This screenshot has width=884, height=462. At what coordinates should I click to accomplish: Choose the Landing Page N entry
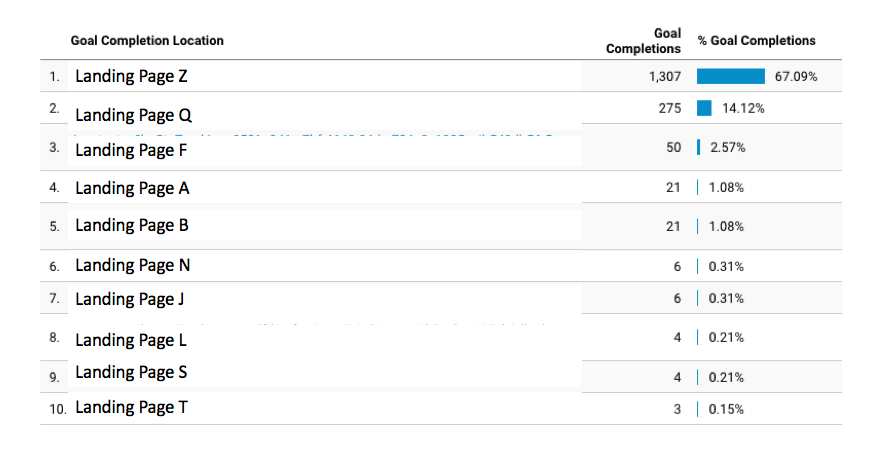[132, 265]
